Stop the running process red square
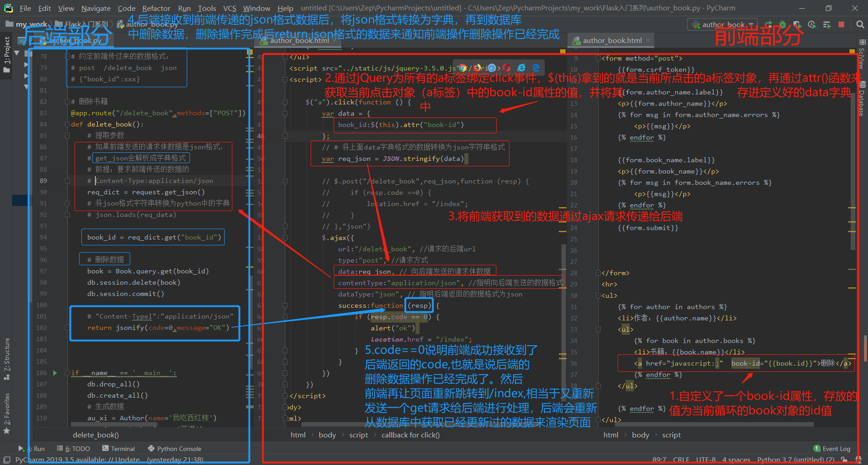Image resolution: width=868 pixels, height=465 pixels. click(x=841, y=24)
